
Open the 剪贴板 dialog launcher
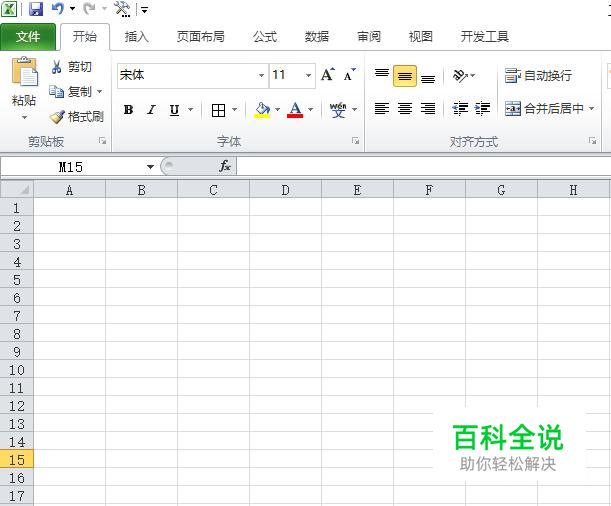pyautogui.click(x=102, y=141)
